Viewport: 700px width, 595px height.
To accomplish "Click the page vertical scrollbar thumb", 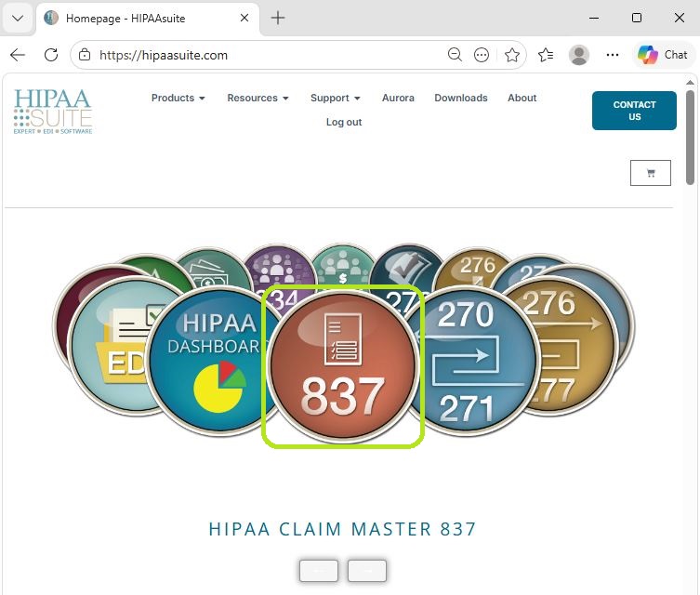I will point(690,138).
